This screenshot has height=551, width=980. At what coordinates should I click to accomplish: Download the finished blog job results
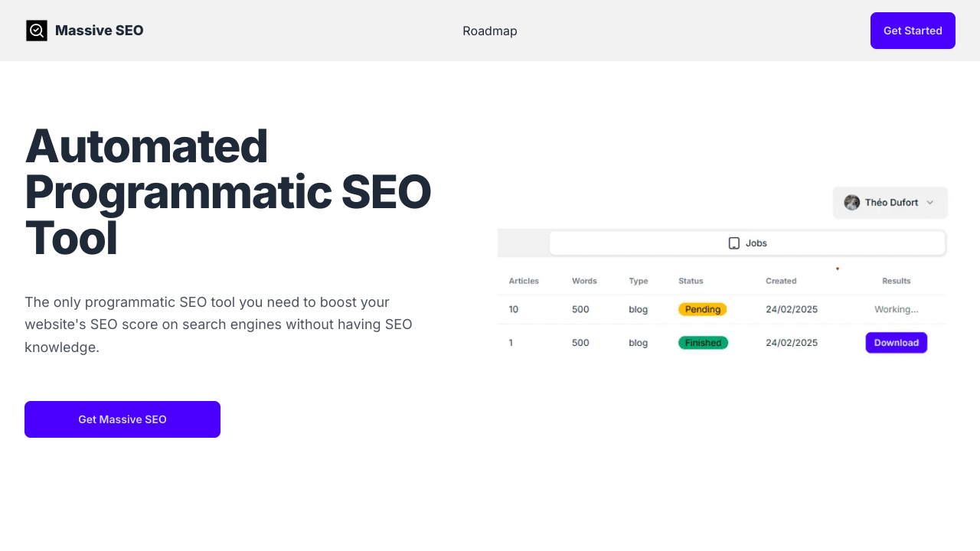(896, 342)
